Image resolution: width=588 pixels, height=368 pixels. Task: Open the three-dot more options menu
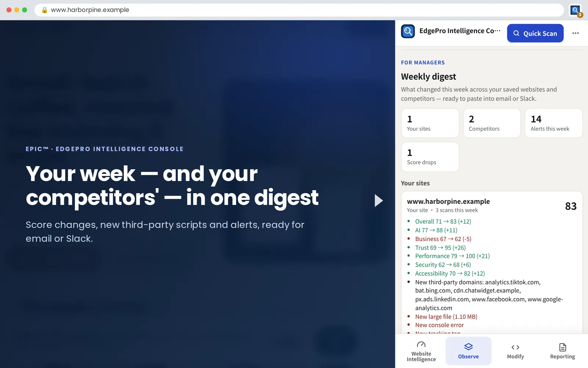576,33
